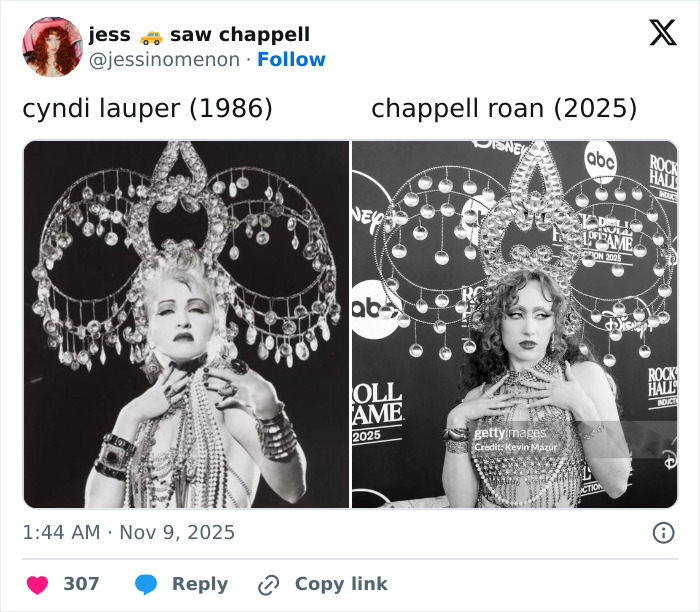Image resolution: width=700 pixels, height=612 pixels.
Task: Click the display name "jess"
Action: point(109,35)
